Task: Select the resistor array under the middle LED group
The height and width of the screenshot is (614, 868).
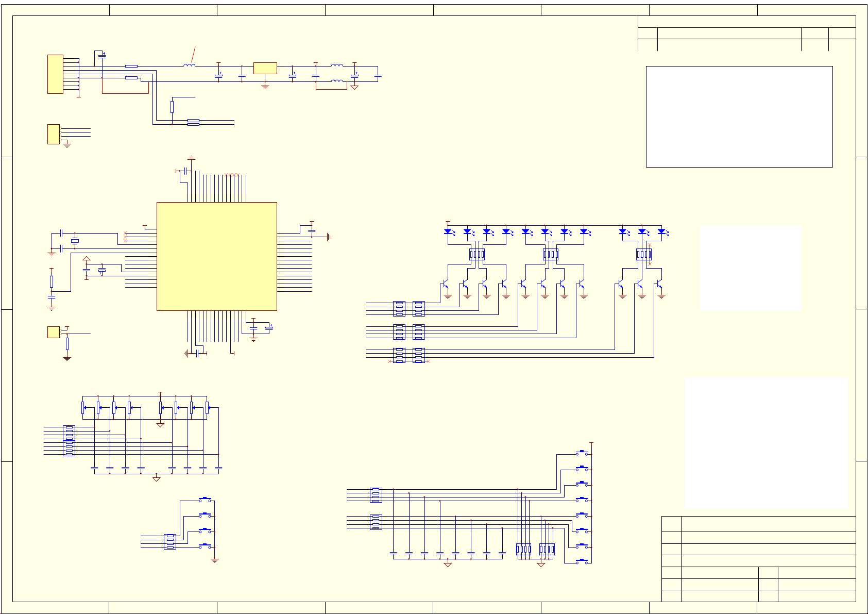Action: click(x=551, y=254)
